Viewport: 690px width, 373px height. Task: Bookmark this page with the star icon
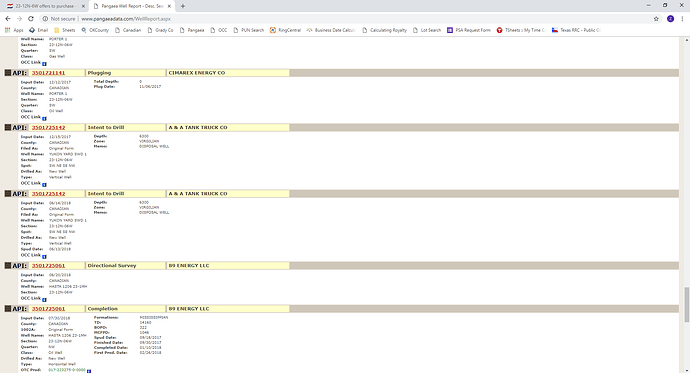click(656, 18)
